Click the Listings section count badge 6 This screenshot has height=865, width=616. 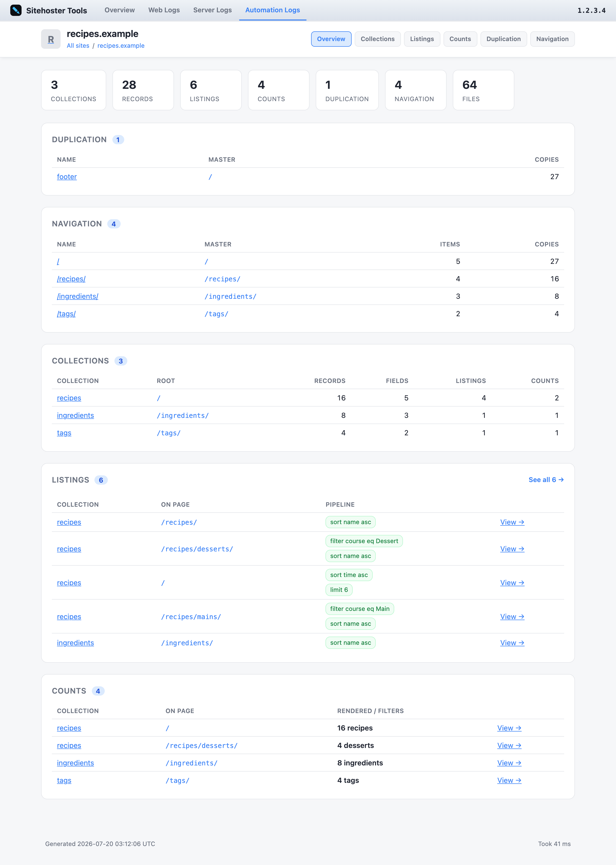coord(101,480)
